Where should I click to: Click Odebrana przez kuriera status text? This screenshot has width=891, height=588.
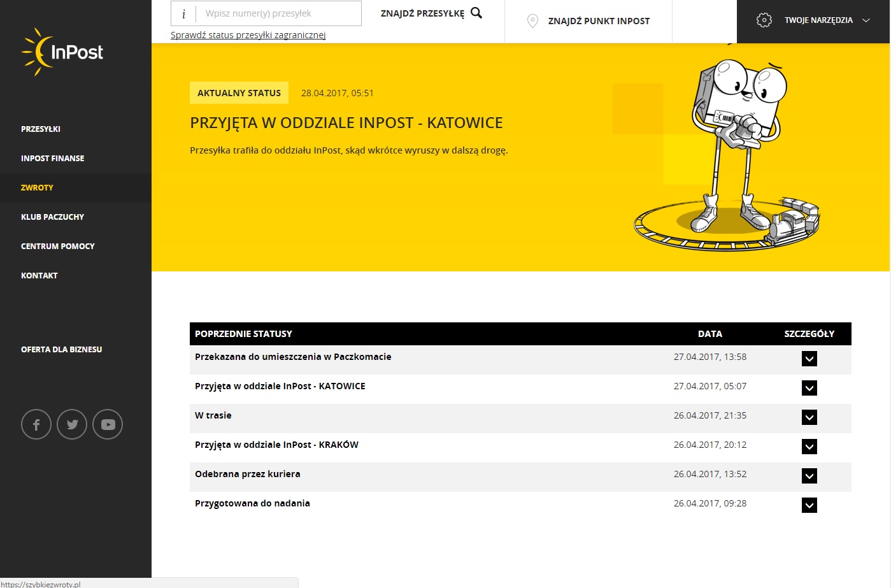[x=248, y=474]
